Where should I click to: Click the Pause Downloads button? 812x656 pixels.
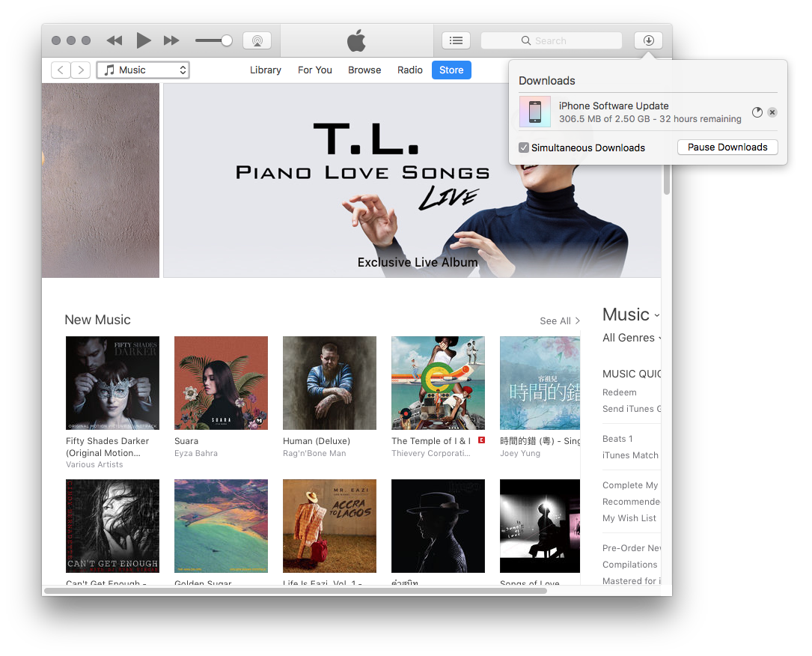pyautogui.click(x=727, y=148)
